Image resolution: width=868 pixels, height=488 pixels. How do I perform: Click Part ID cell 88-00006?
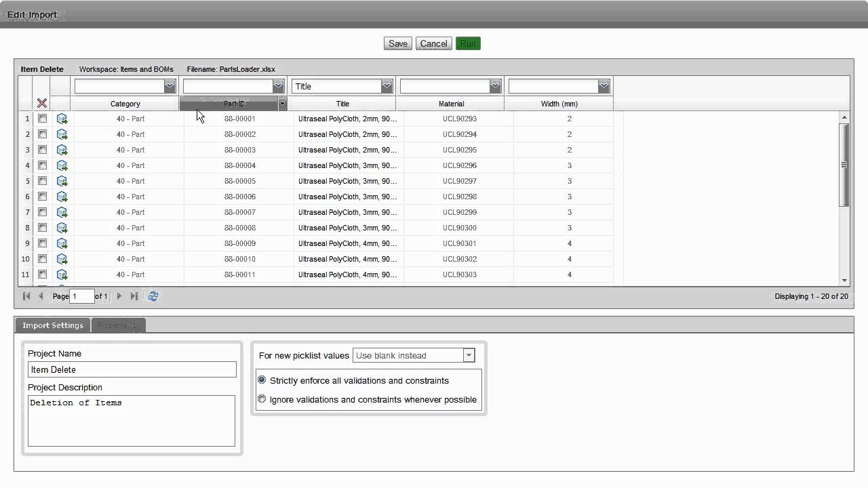coord(240,197)
